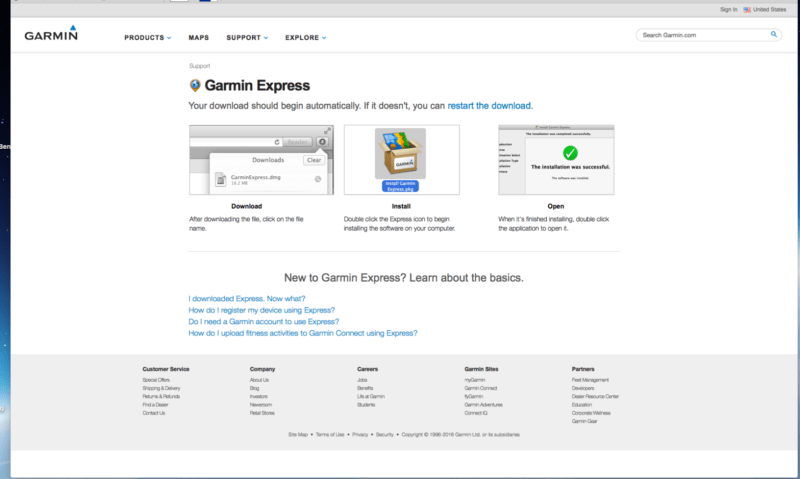Open 'I downloaded Express. Now what?' link

(247, 298)
